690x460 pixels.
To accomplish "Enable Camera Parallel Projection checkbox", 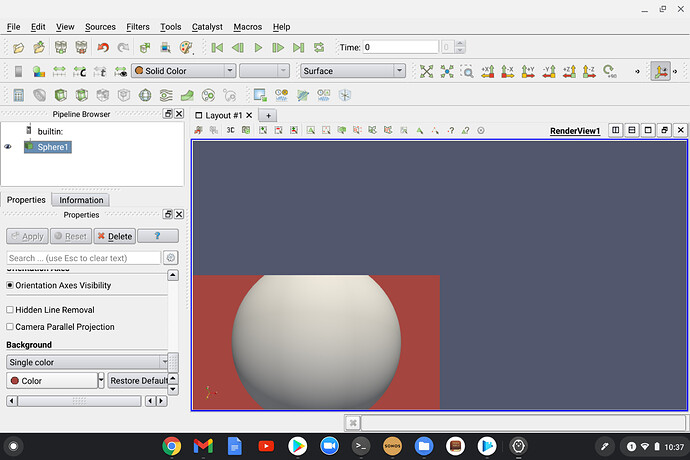I will [x=10, y=327].
